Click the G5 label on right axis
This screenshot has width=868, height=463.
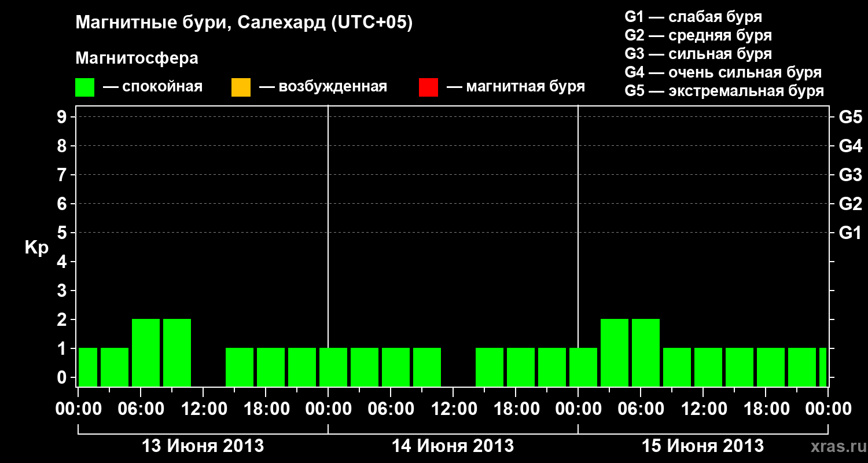tap(850, 117)
